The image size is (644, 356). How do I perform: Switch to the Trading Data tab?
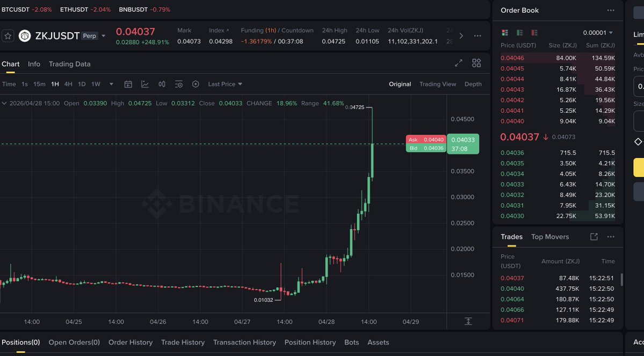point(70,64)
